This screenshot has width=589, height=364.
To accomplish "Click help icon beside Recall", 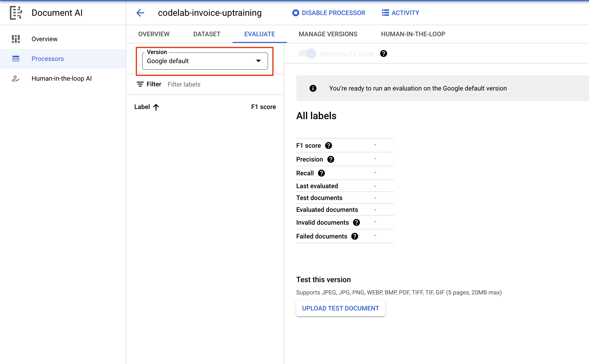I will coord(321,173).
